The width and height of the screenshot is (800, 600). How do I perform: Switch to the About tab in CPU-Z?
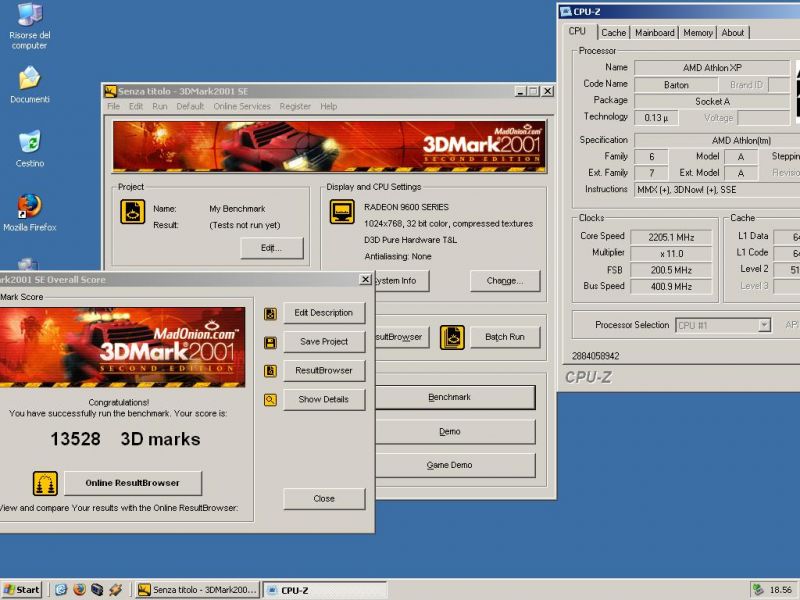point(733,33)
